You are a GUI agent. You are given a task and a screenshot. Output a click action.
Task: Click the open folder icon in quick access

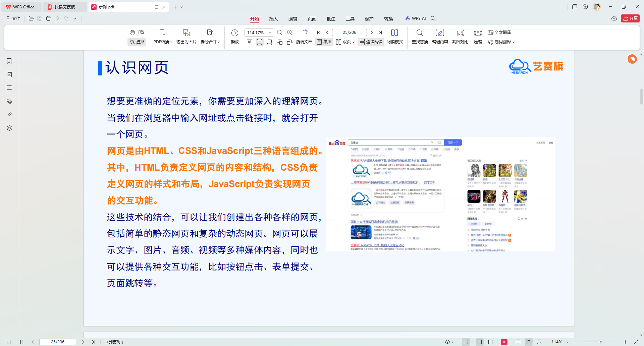(x=31, y=18)
